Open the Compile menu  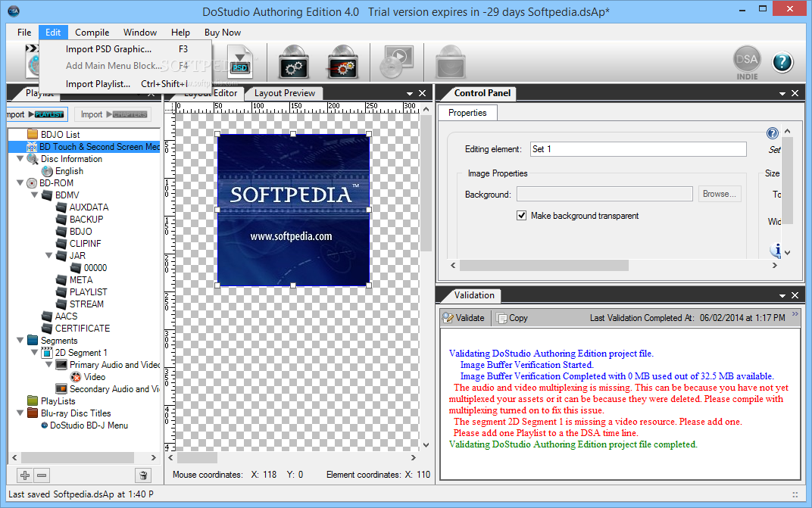(x=92, y=32)
